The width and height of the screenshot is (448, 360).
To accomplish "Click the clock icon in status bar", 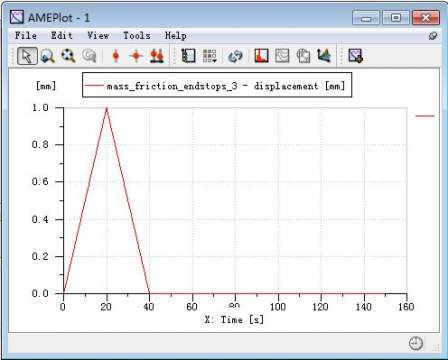I will (x=416, y=343).
